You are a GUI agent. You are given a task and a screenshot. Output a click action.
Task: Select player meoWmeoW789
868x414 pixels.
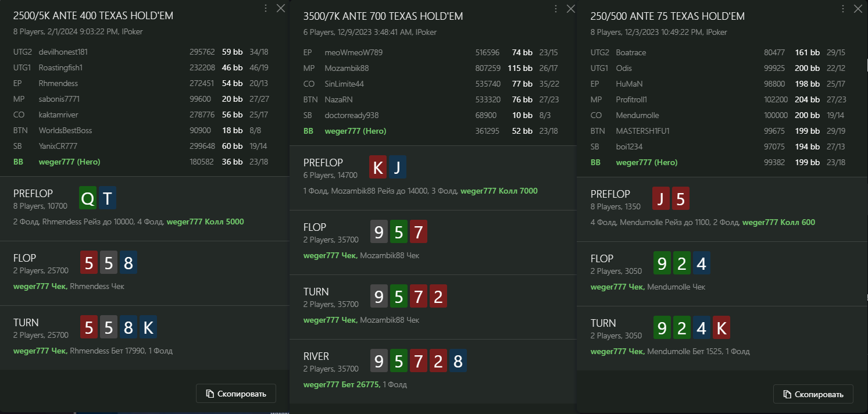point(353,52)
